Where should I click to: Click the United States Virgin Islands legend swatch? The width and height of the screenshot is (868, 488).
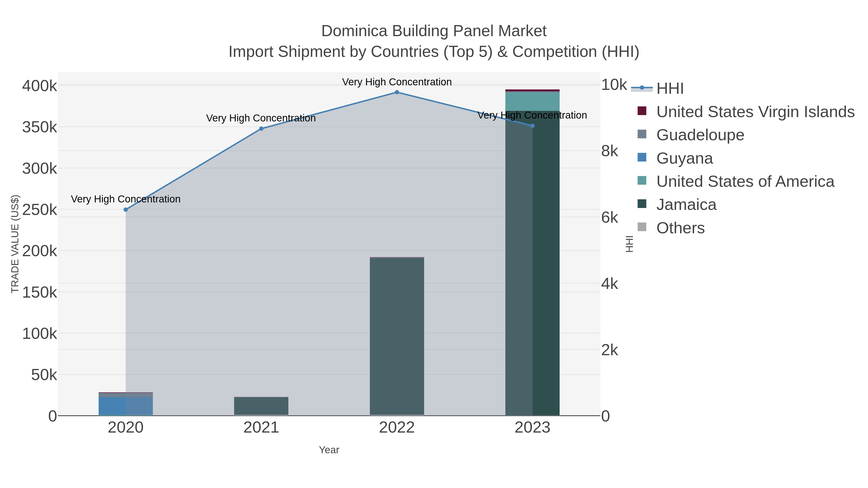tap(642, 111)
